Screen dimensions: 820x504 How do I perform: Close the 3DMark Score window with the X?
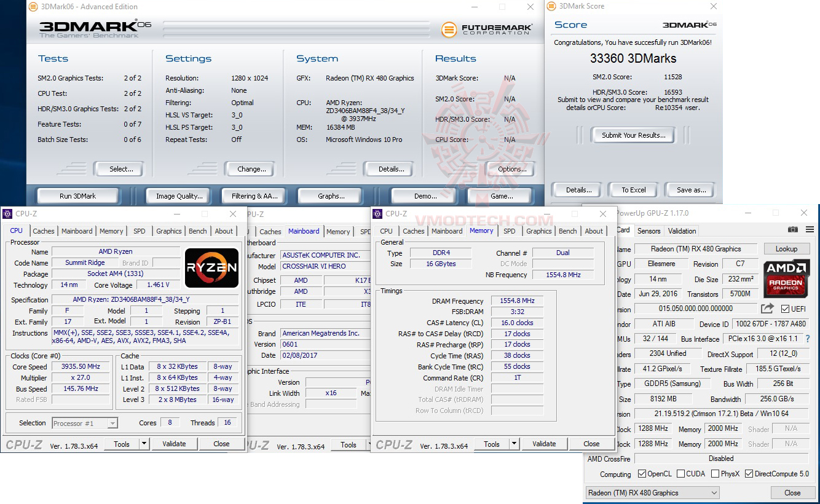[x=714, y=7]
